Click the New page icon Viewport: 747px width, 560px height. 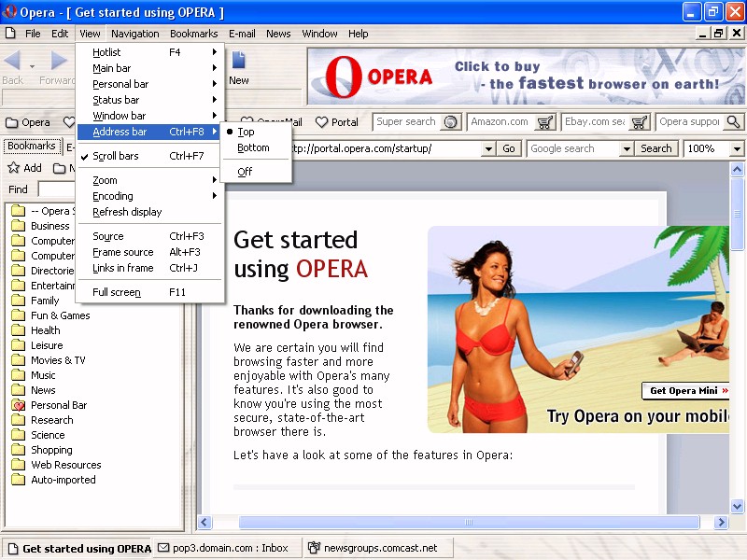pos(238,60)
